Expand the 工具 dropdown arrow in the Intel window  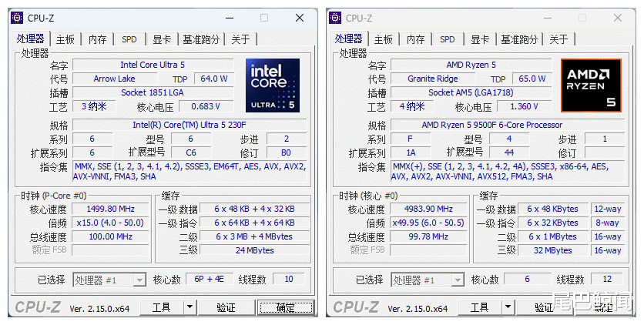(190, 307)
